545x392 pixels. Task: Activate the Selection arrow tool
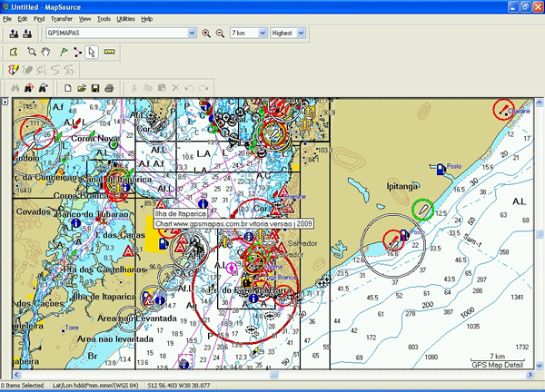pos(91,52)
